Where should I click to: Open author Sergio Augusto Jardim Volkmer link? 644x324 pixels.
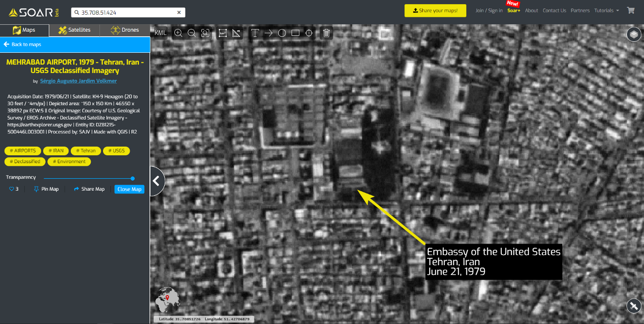(x=78, y=81)
